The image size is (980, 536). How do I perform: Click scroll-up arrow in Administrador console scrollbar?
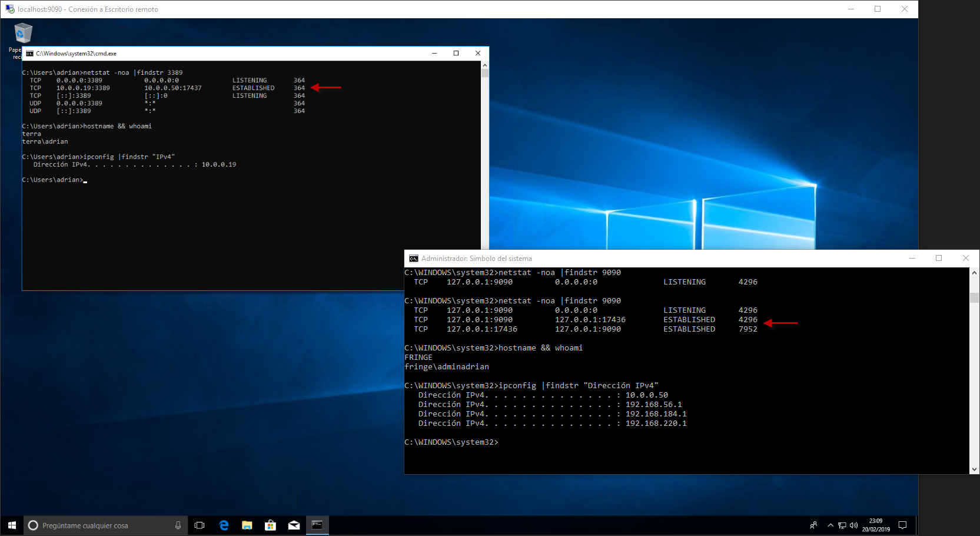(x=975, y=272)
